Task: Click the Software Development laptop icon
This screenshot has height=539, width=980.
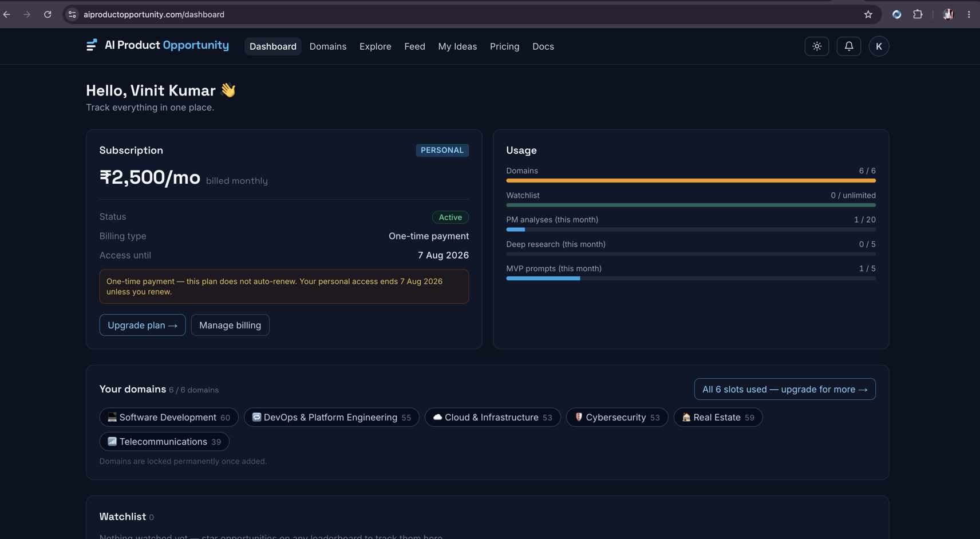Action: coord(112,417)
